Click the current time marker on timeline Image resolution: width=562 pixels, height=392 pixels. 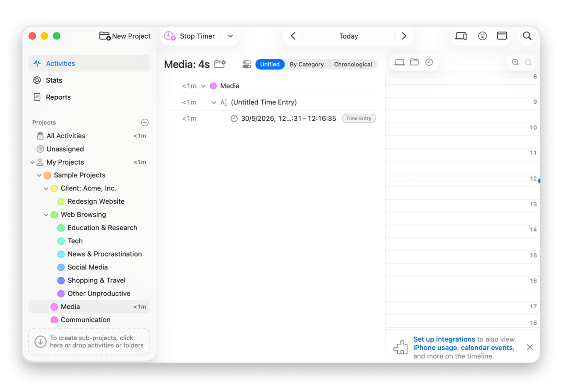click(x=539, y=181)
